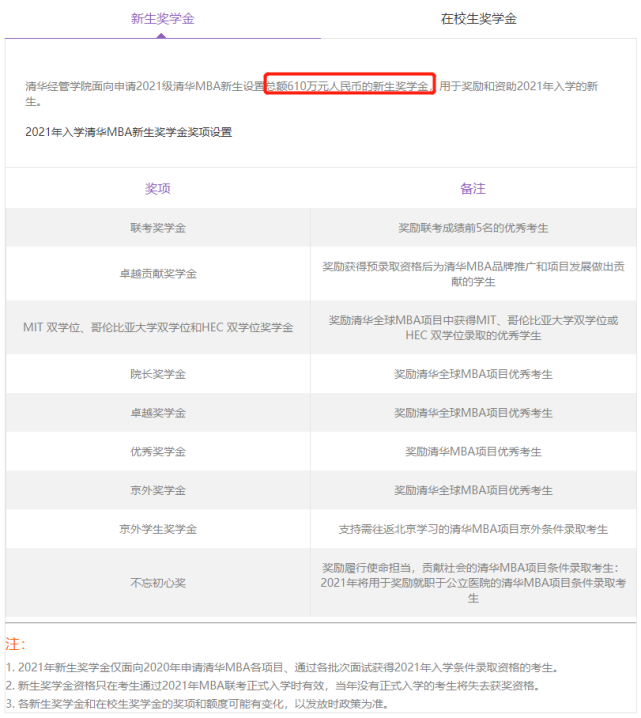Viewport: 641px width, 718px height.
Task: Select the 卓越奖学金 award cell
Action: tap(158, 413)
